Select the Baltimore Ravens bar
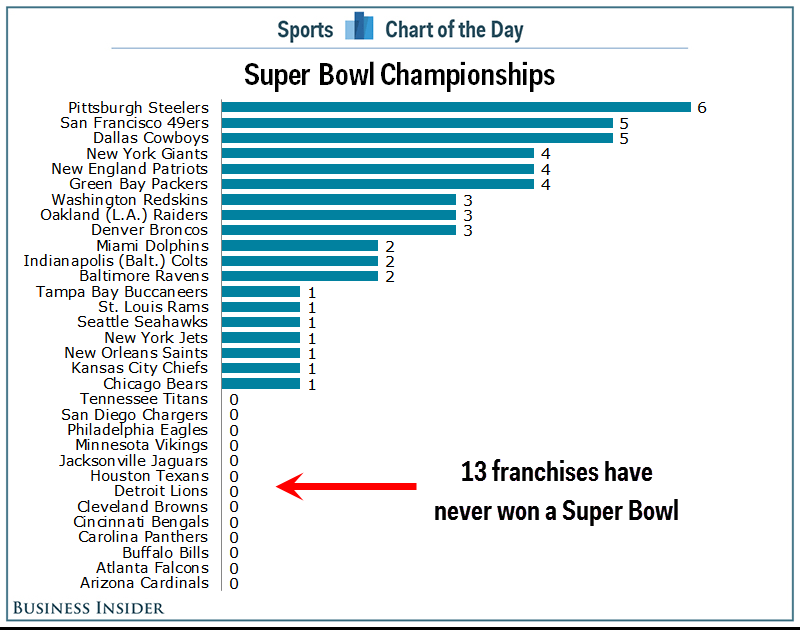The image size is (800, 630). (x=300, y=276)
